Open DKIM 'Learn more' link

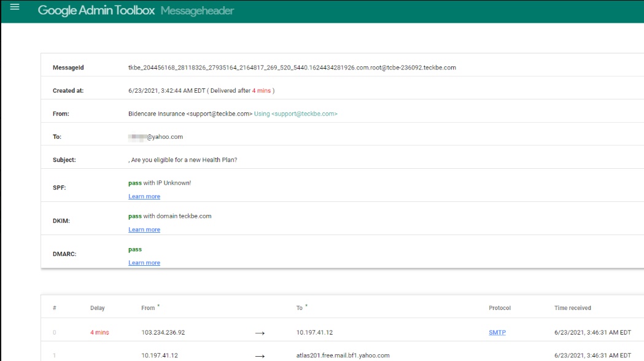144,229
